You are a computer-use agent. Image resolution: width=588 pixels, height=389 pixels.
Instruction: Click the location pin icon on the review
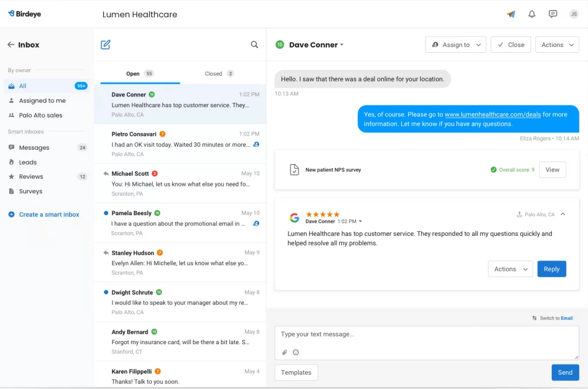pos(519,215)
